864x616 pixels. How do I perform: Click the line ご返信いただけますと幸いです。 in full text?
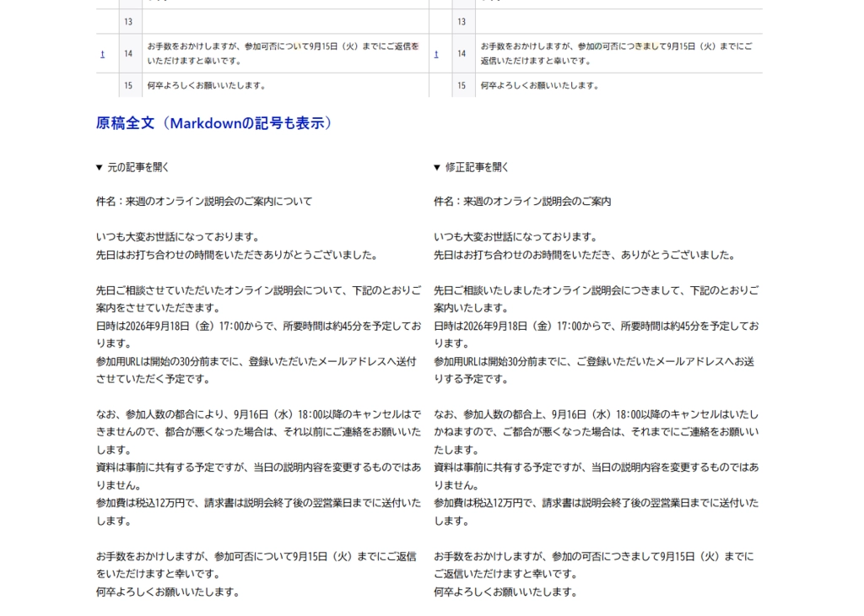[x=506, y=574]
